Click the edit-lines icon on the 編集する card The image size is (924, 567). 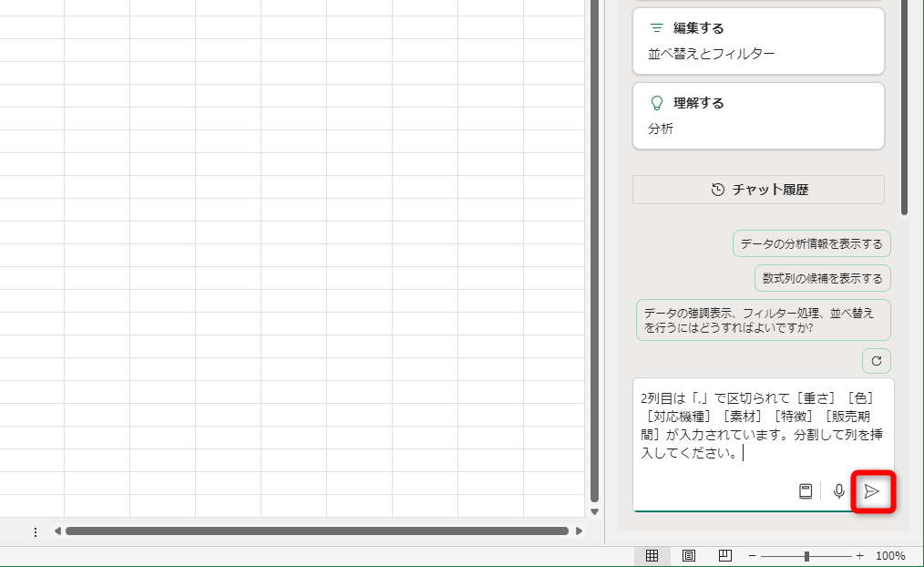click(x=655, y=27)
